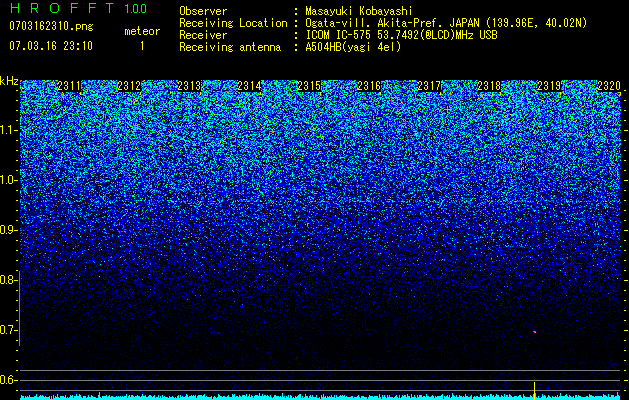The width and height of the screenshot is (629, 400).
Task: Click the date stamp 07.03.16 23:10
Action: point(51,46)
